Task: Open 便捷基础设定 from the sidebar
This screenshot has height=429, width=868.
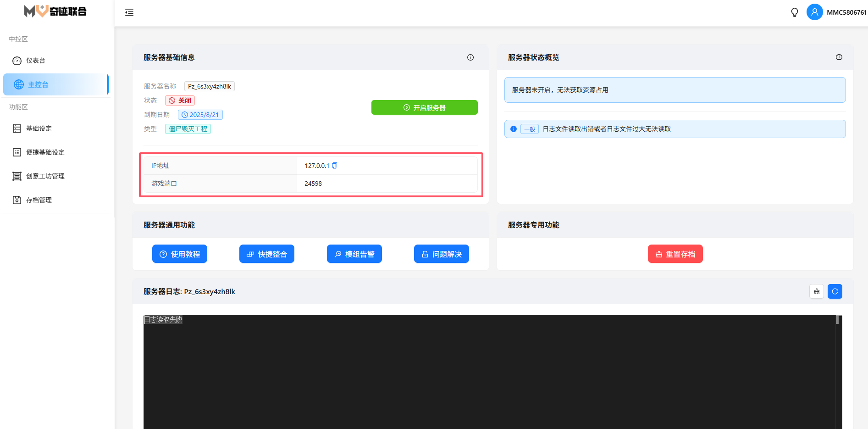Action: point(45,152)
